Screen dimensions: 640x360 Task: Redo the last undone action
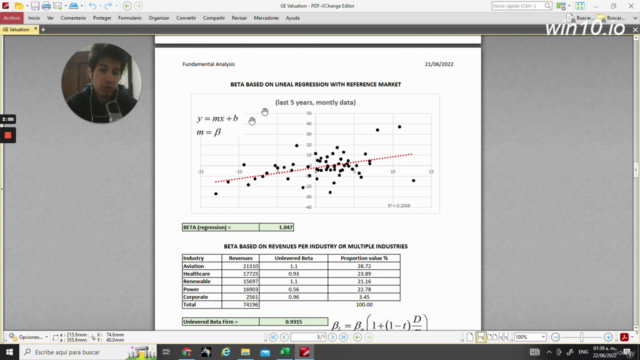[x=108, y=6]
